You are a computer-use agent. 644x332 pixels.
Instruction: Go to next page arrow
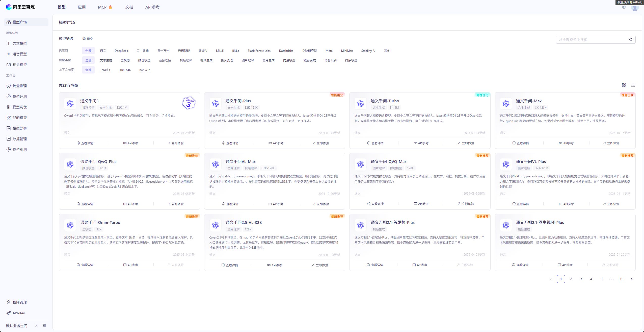tap(632, 279)
